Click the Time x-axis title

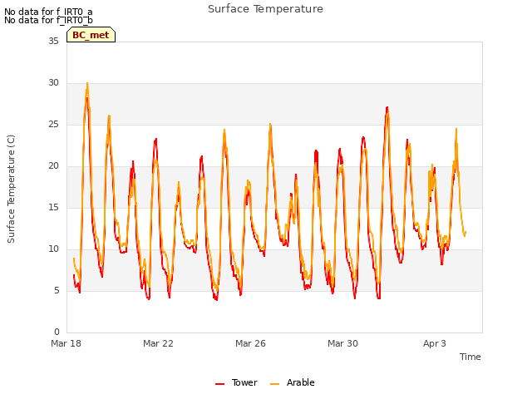tap(470, 357)
